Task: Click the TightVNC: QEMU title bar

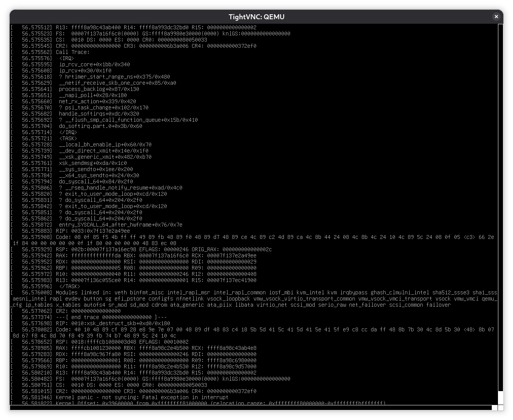Action: click(x=256, y=17)
